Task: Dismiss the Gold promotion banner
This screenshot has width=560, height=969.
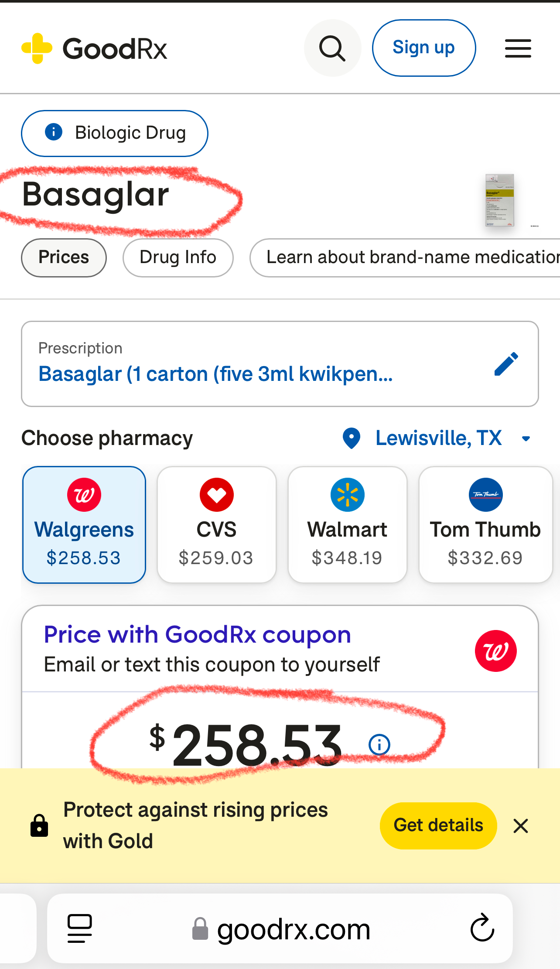Action: [521, 825]
